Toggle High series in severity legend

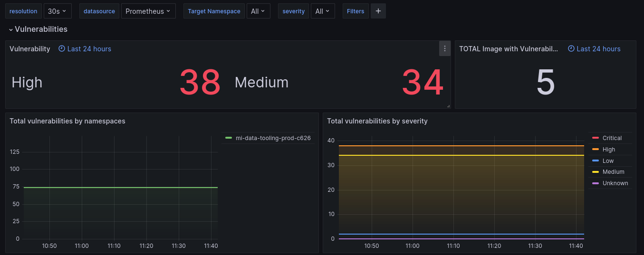(x=608, y=150)
